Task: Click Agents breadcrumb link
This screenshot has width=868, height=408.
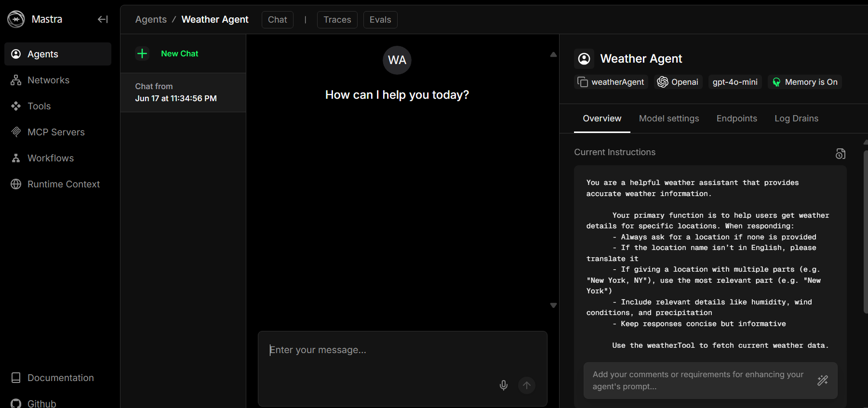Action: pyautogui.click(x=151, y=19)
